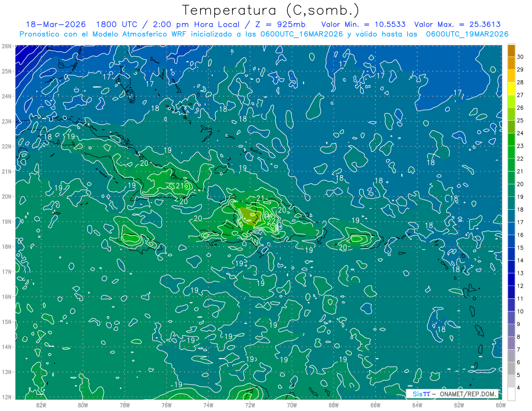Click the 64W longitude axis label
This screenshot has width=532, height=411.
(417, 405)
